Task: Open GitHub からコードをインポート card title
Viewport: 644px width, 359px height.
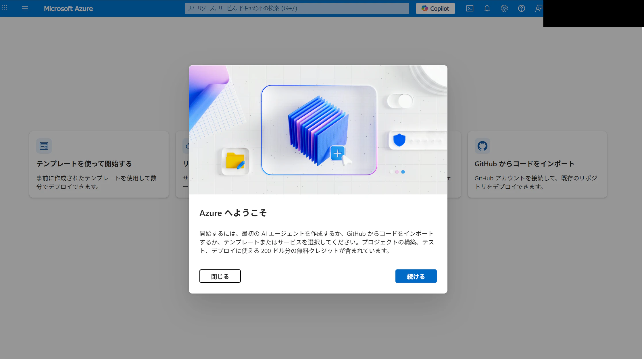Action: [524, 164]
